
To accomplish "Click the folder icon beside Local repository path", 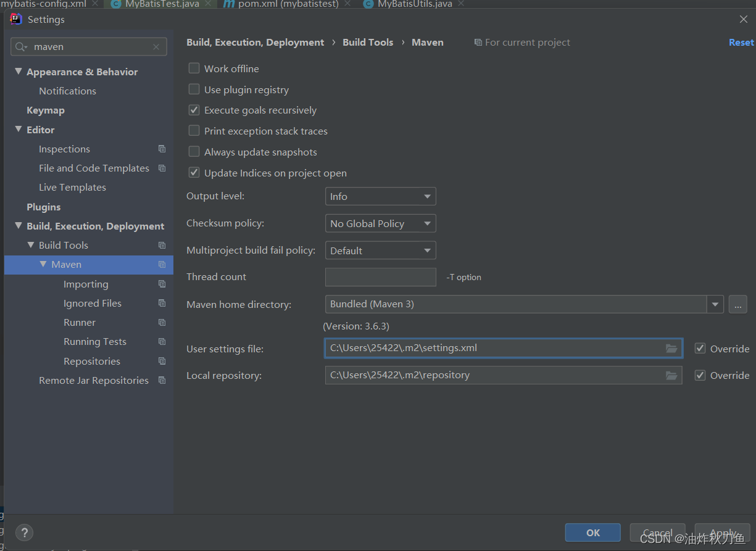I will 671,375.
